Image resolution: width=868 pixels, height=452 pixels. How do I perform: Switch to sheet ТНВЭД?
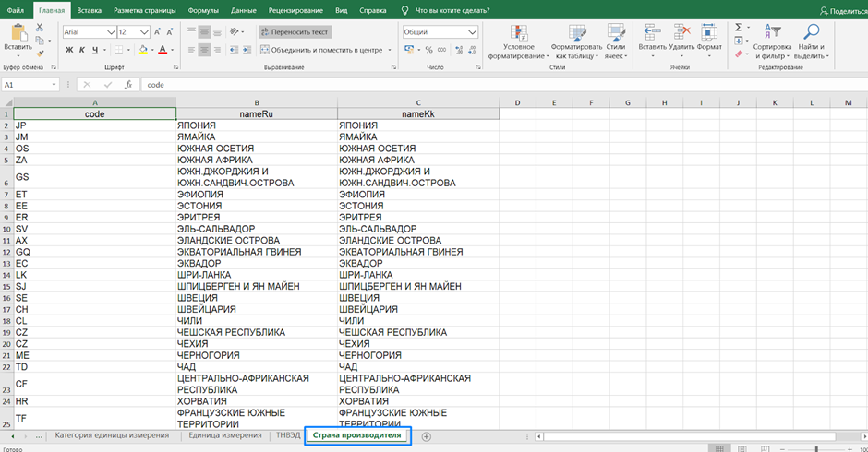288,435
